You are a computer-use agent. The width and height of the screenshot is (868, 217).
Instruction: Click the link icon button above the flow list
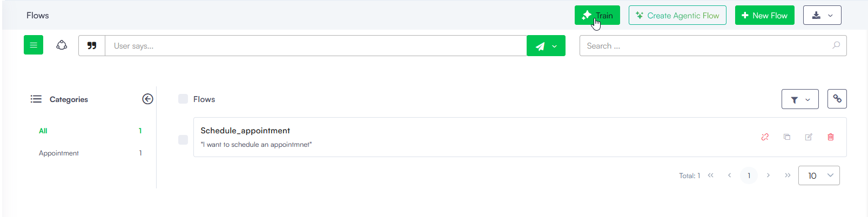837,99
